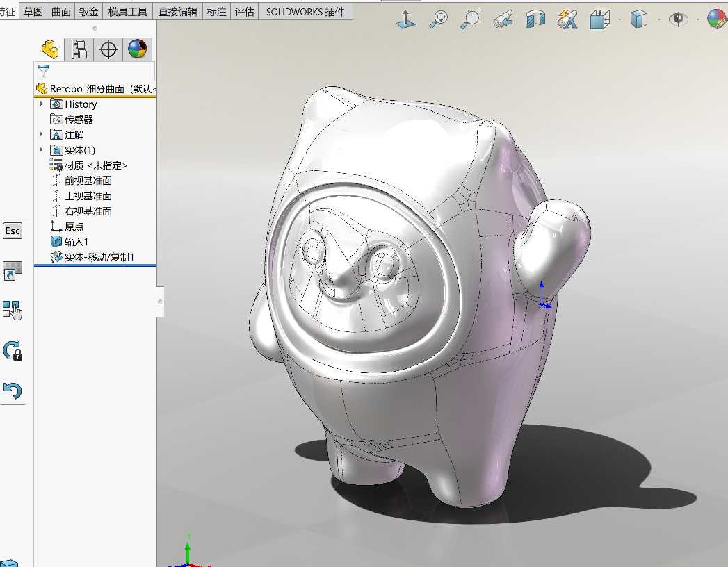Click the panel collapse handle beside the tree
This screenshot has width=728, height=567.
(x=160, y=302)
